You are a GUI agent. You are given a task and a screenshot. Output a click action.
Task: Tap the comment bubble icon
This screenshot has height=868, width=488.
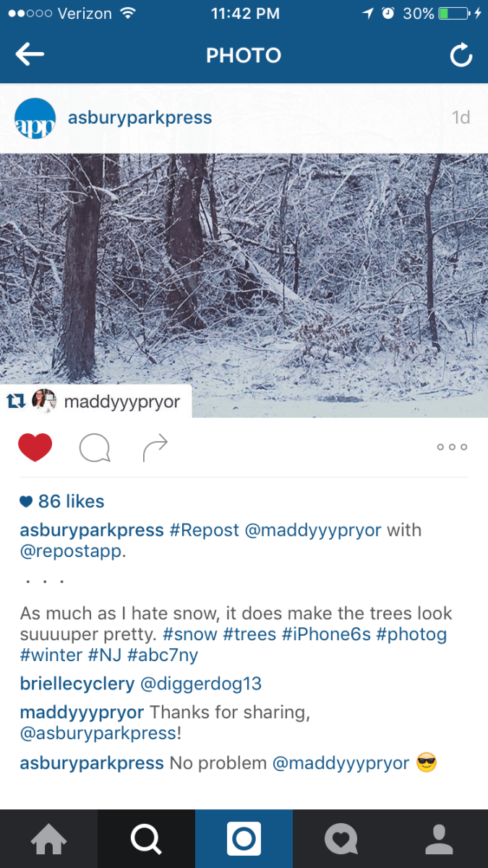95,448
